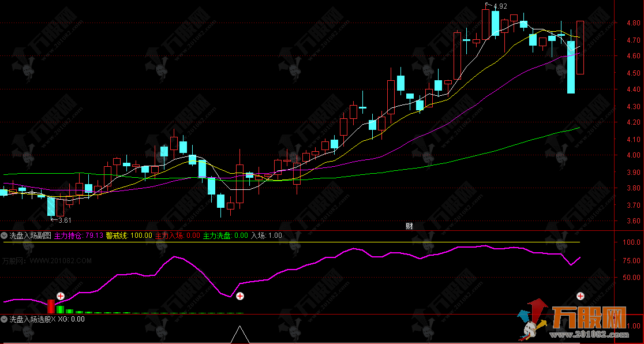
Task: Click the 警戒线: 100.00 readout
Action: [128, 235]
